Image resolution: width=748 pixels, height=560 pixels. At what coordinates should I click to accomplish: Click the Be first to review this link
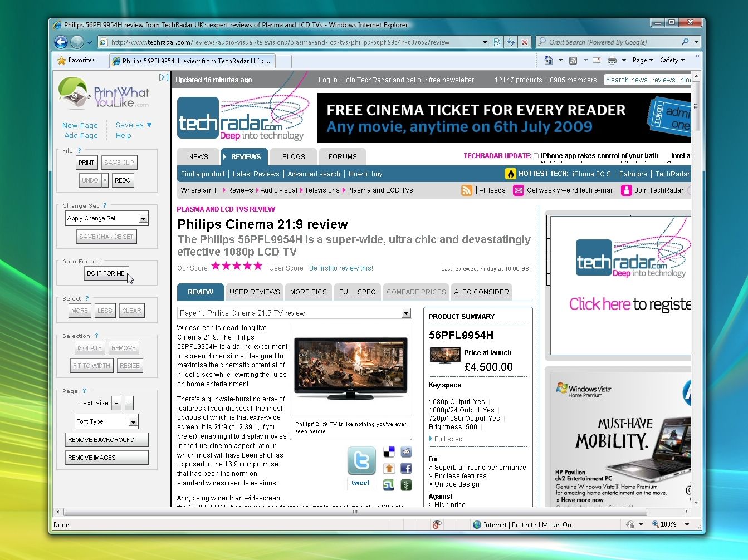click(x=341, y=268)
